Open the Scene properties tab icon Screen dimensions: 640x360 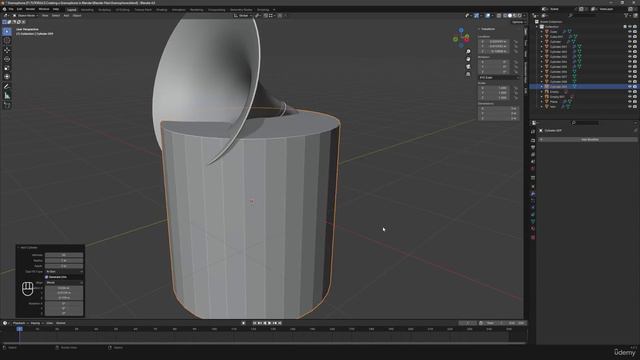(533, 162)
